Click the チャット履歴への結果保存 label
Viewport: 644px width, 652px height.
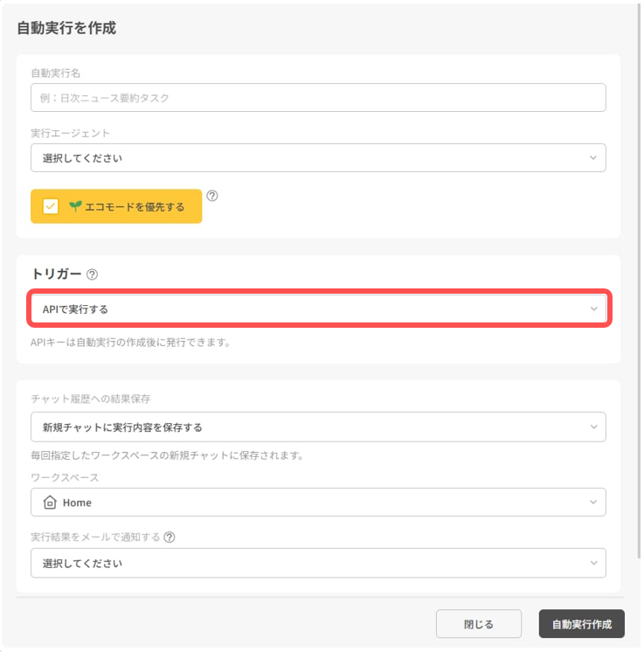tap(91, 399)
